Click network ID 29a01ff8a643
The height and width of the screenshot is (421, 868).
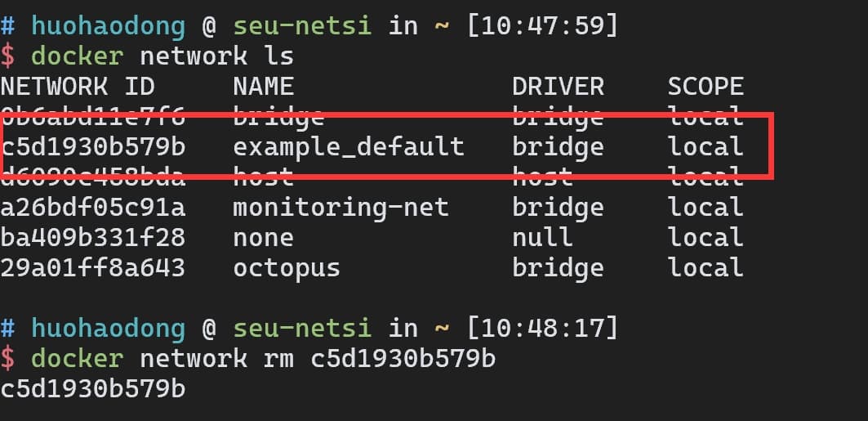(x=93, y=268)
